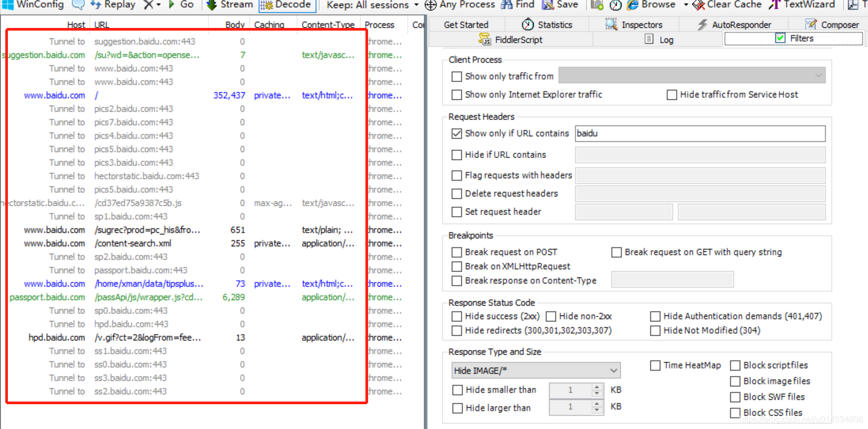This screenshot has height=429, width=868.
Task: Click the Hide larger than KB spinner
Action: [x=596, y=407]
